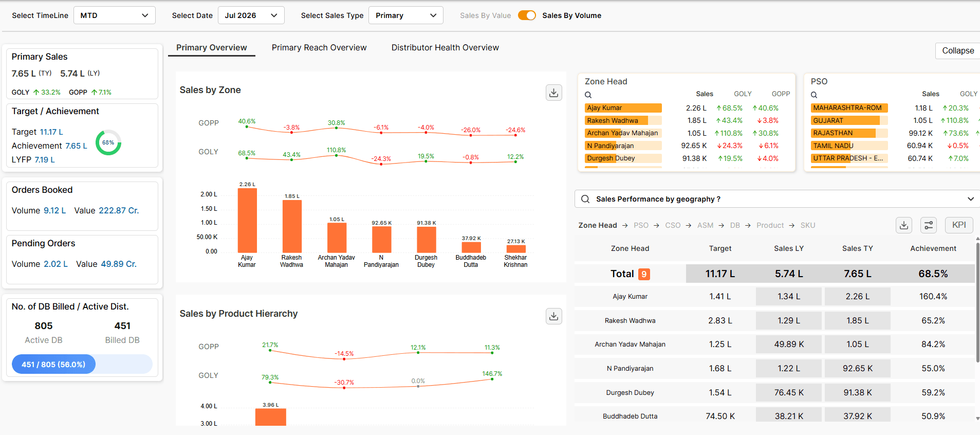Open the Distributor Health Overview tab
The width and height of the screenshot is (980, 435).
pos(445,48)
